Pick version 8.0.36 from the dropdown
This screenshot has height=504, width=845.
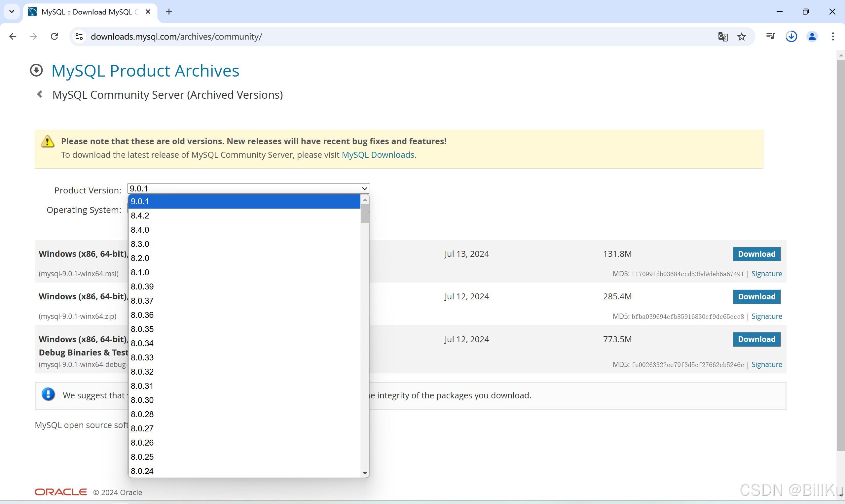tap(244, 315)
